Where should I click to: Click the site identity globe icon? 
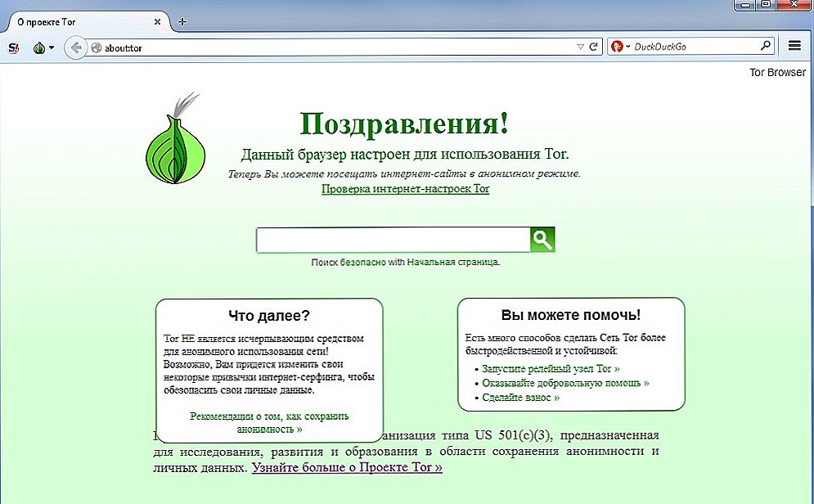click(96, 47)
